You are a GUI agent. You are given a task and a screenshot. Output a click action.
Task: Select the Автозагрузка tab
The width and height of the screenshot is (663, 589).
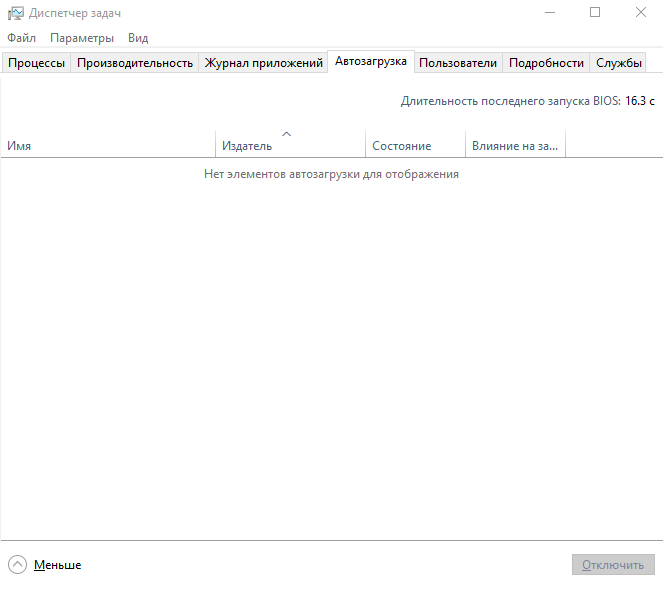(371, 61)
